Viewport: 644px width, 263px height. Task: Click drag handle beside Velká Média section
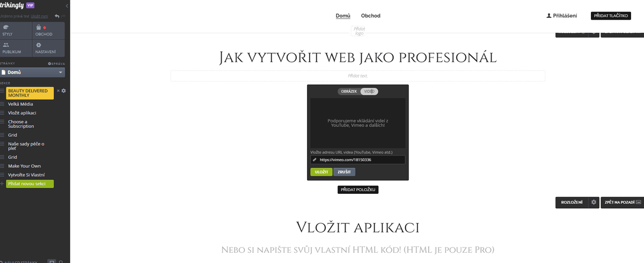click(3, 104)
